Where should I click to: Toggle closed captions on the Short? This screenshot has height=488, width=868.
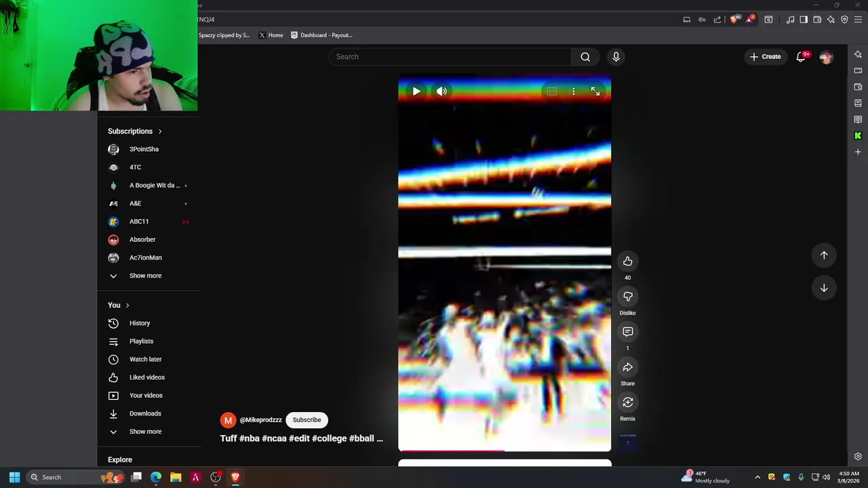click(x=552, y=91)
